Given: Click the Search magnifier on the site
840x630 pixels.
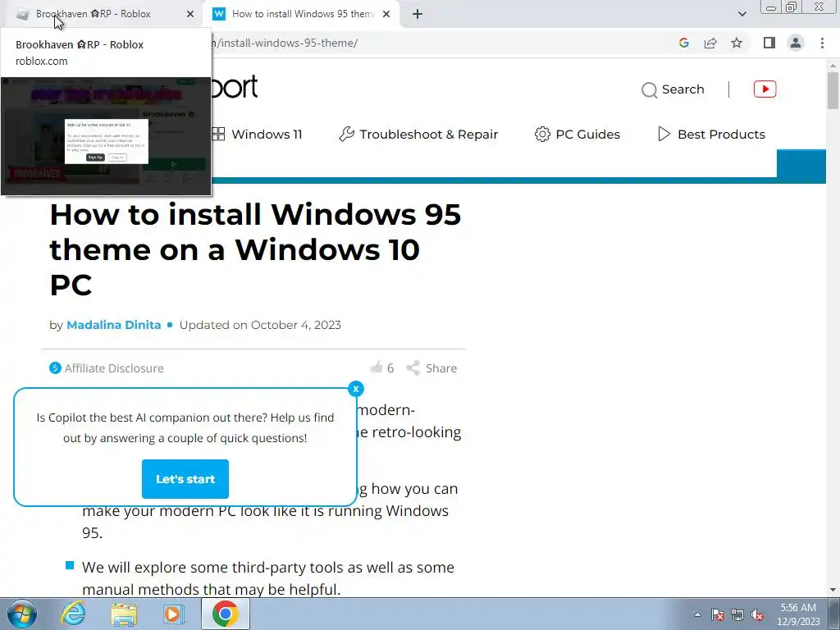Looking at the screenshot, I should [649, 90].
